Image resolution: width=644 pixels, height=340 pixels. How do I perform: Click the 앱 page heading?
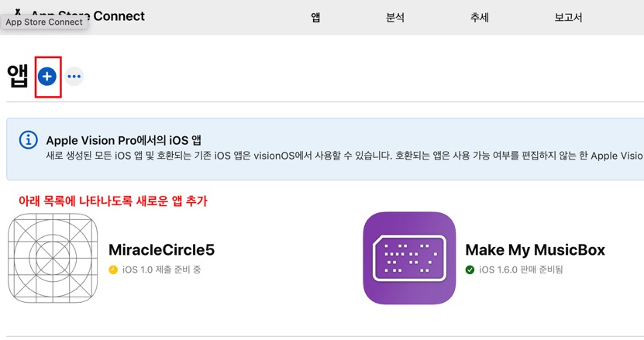[18, 77]
